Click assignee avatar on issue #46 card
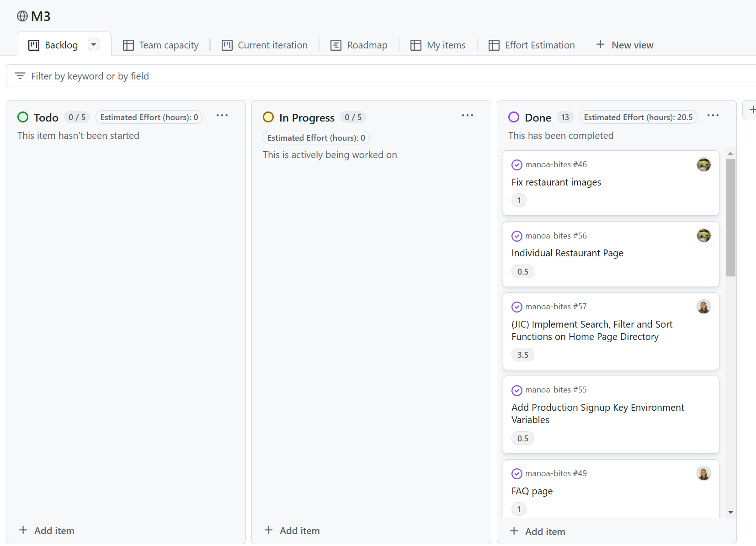 click(x=704, y=164)
